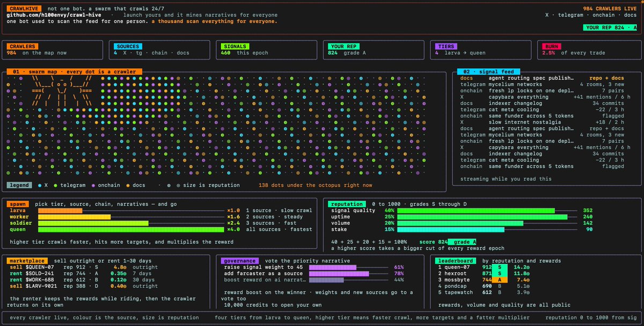644x326 pixels.
Task: Select the green telegram dot in the legend
Action: click(56, 185)
